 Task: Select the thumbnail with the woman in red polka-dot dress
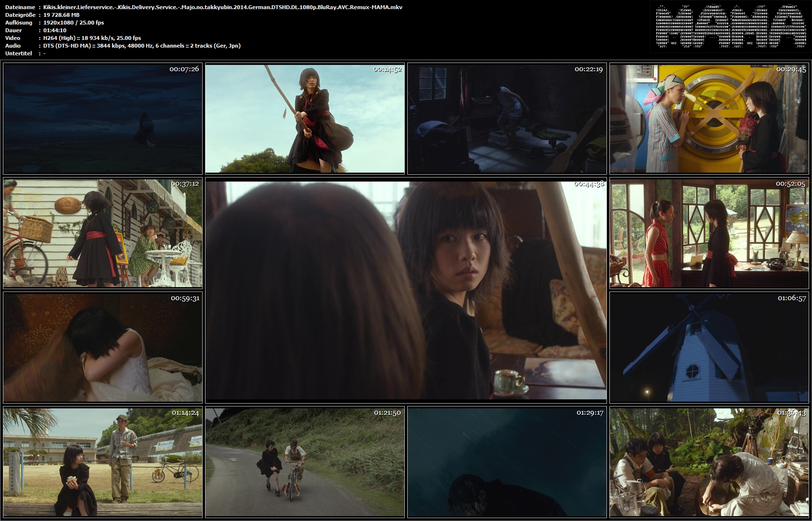tap(709, 233)
